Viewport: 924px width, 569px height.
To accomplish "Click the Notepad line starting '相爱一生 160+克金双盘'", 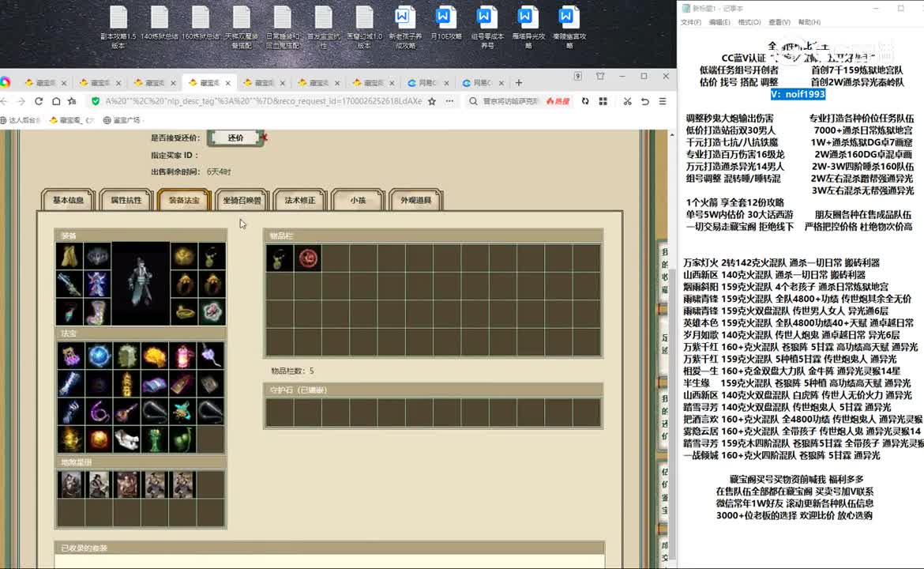I will (x=791, y=371).
